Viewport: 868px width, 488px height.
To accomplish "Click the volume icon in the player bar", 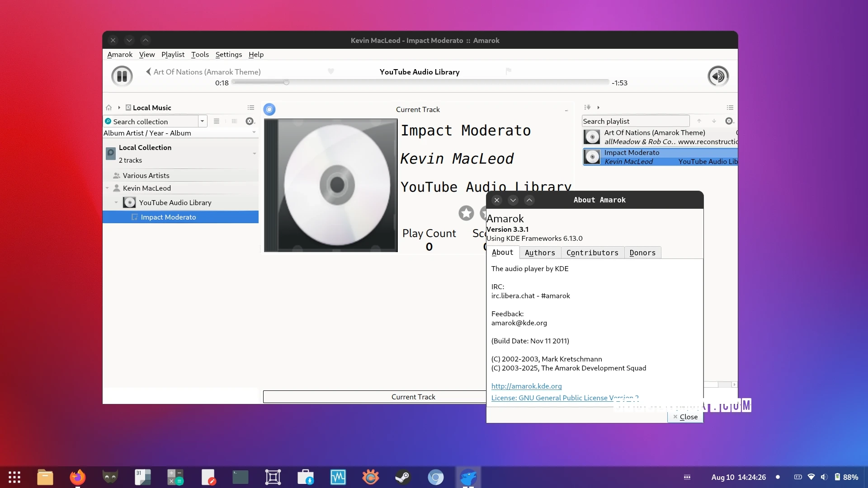I will (x=718, y=76).
